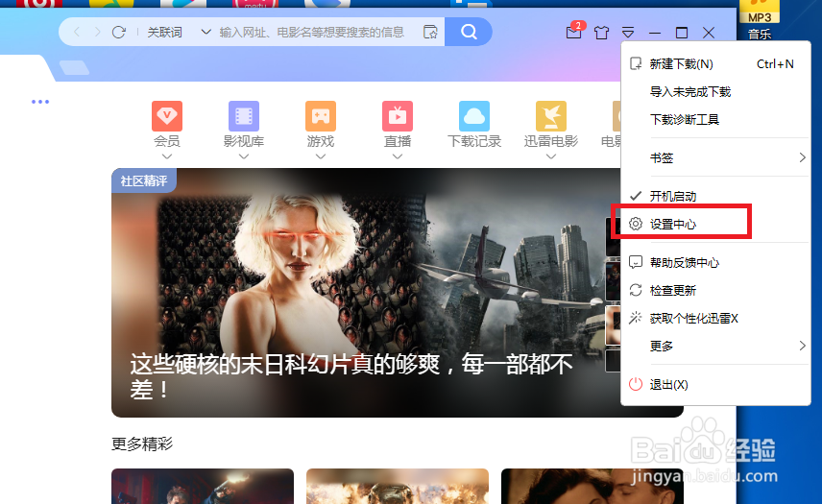The width and height of the screenshot is (822, 504).
Task: Open the skin shirt icon
Action: click(601, 33)
